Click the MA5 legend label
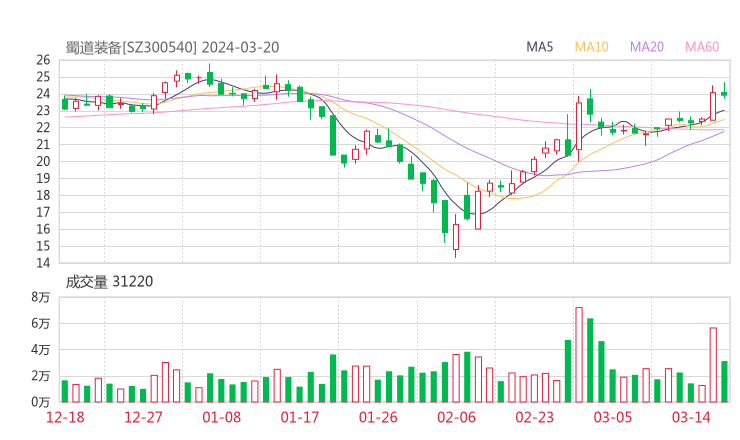 [x=539, y=47]
